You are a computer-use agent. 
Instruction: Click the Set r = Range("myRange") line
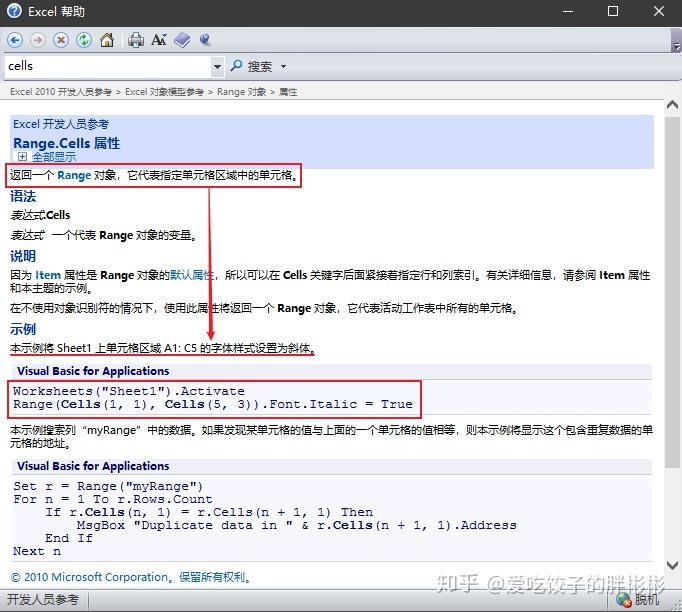[108, 486]
